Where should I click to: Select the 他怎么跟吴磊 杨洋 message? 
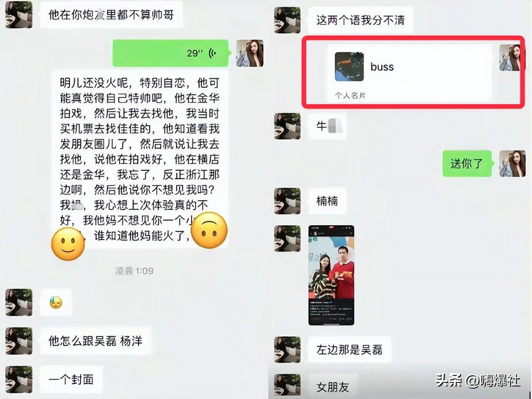tap(95, 341)
